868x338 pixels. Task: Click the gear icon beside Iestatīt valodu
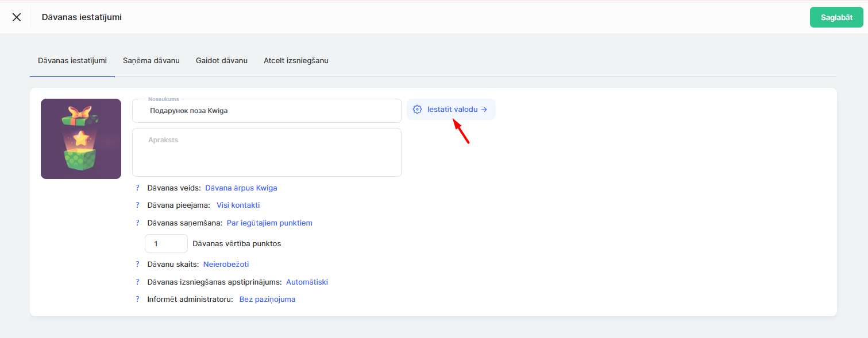(418, 110)
